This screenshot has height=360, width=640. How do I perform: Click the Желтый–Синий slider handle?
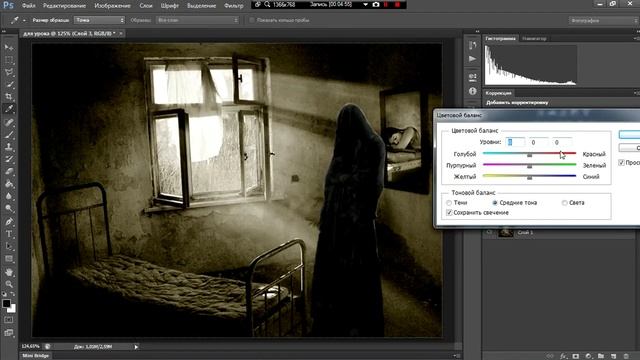coord(529,178)
